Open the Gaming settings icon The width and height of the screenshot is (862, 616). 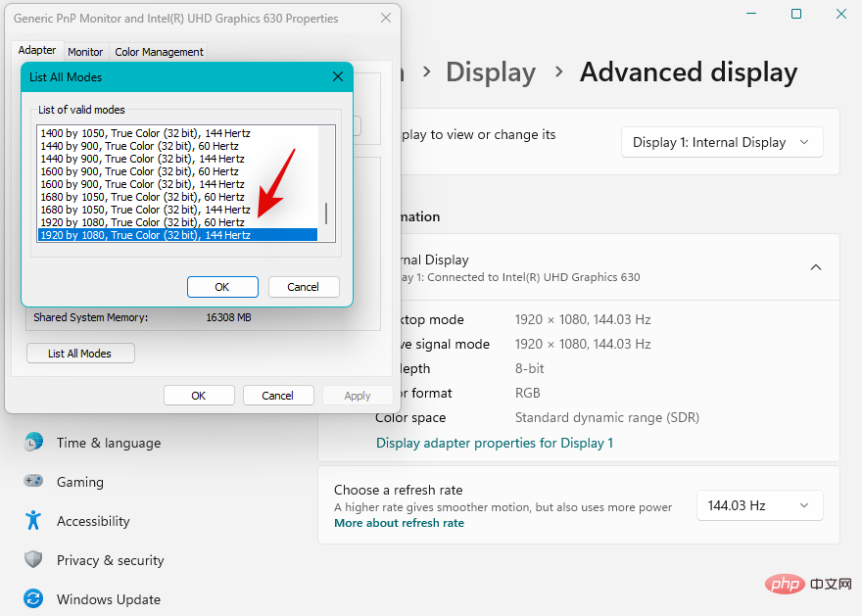point(33,482)
